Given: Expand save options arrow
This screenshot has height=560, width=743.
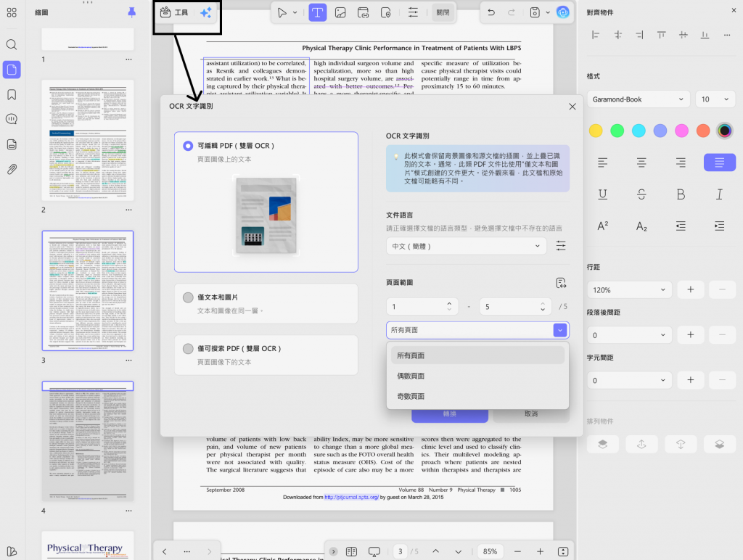Looking at the screenshot, I should click(x=547, y=13).
